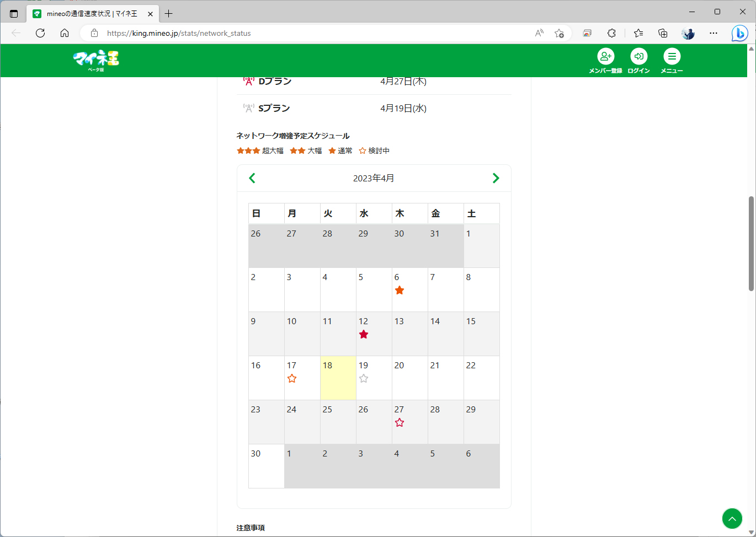Viewport: 756px width, 537px height.
Task: Open the メニュー hamburger menu
Action: (672, 61)
